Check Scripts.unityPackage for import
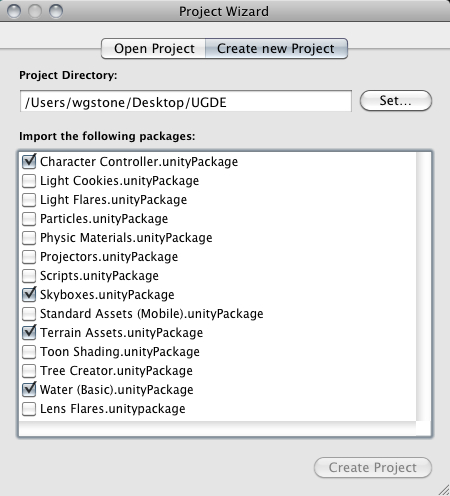 pos(29,276)
